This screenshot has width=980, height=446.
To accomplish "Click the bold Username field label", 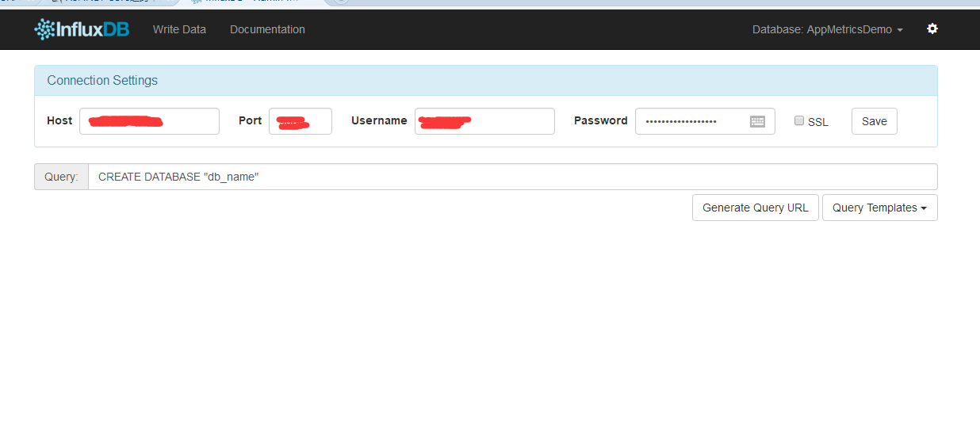I will pos(379,120).
